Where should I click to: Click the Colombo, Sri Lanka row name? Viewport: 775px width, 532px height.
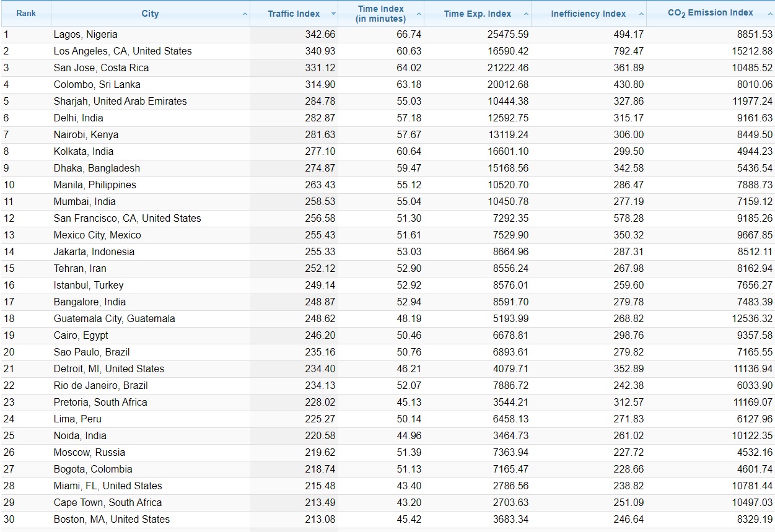97,84
